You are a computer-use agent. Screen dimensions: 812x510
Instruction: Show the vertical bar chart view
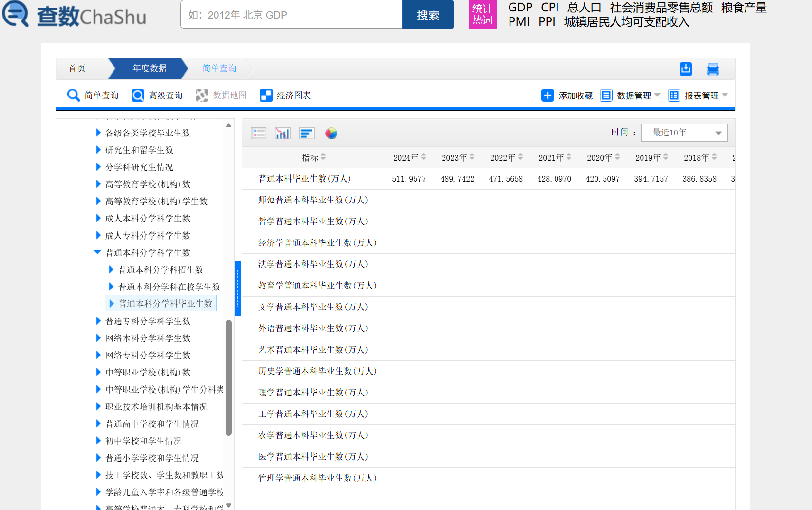[x=283, y=134]
